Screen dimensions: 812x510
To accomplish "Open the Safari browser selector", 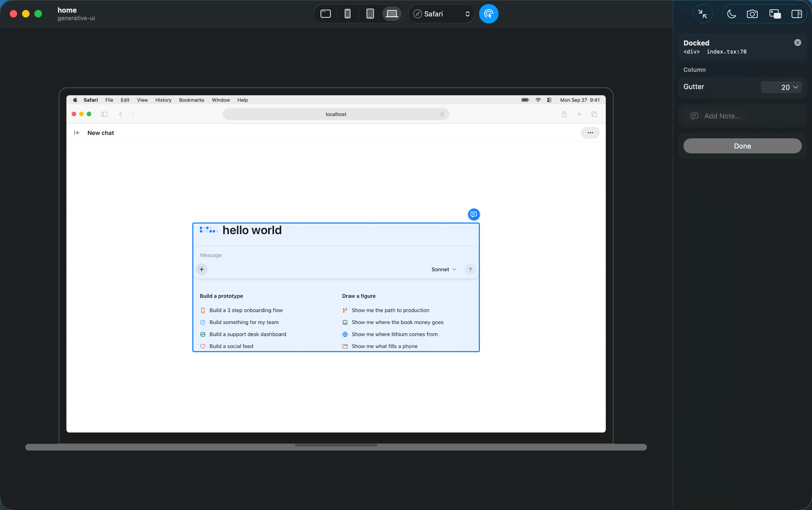I will point(441,14).
